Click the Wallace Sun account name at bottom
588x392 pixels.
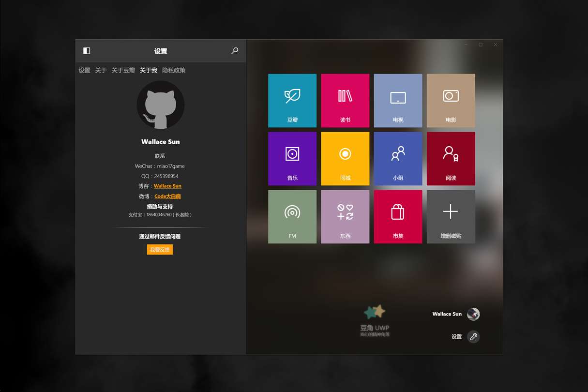point(447,314)
